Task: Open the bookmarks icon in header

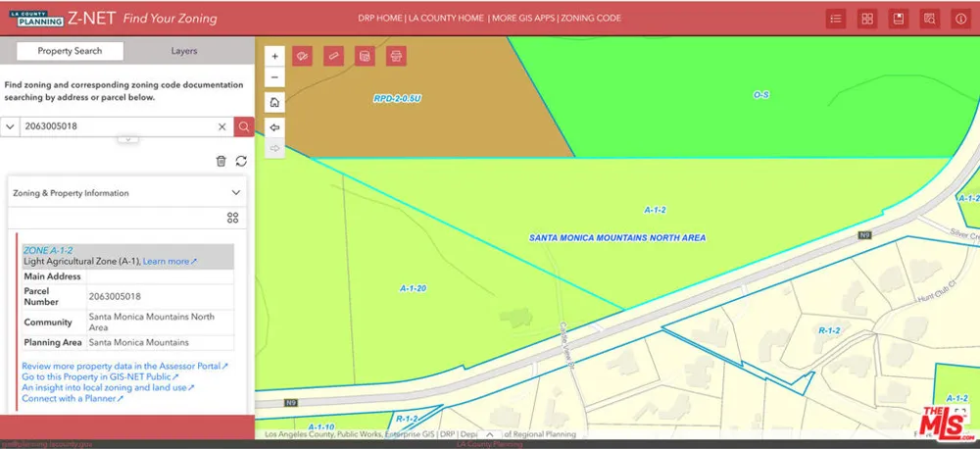Action: pyautogui.click(x=898, y=19)
